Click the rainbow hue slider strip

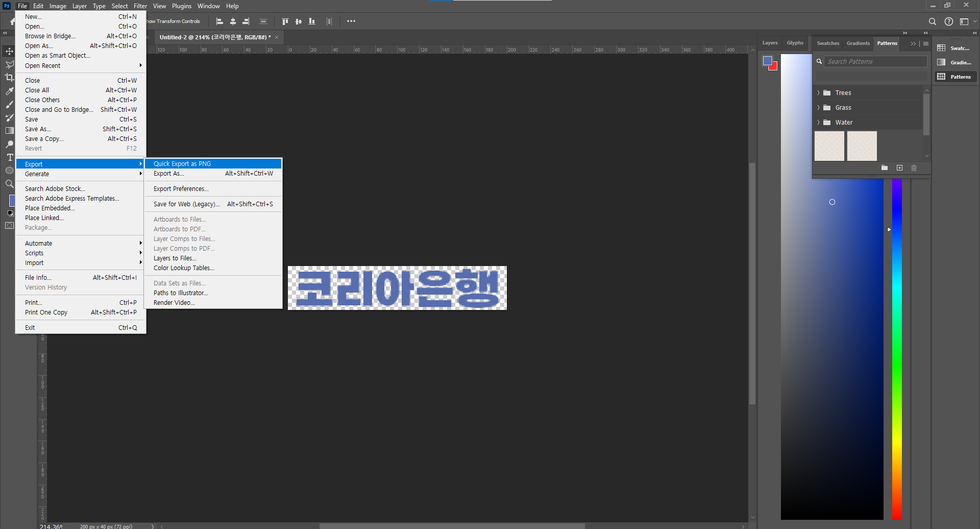(897, 349)
